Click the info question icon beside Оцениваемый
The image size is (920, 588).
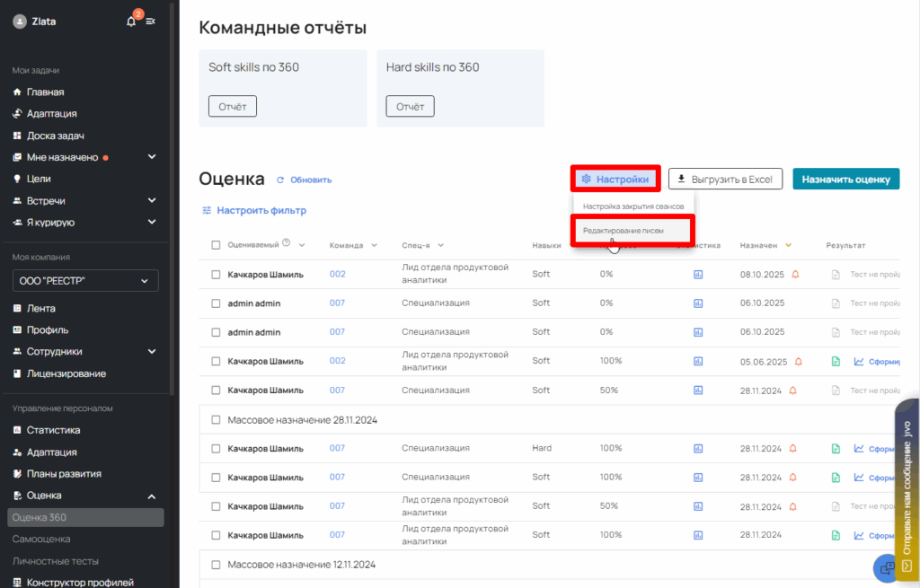[x=286, y=243]
